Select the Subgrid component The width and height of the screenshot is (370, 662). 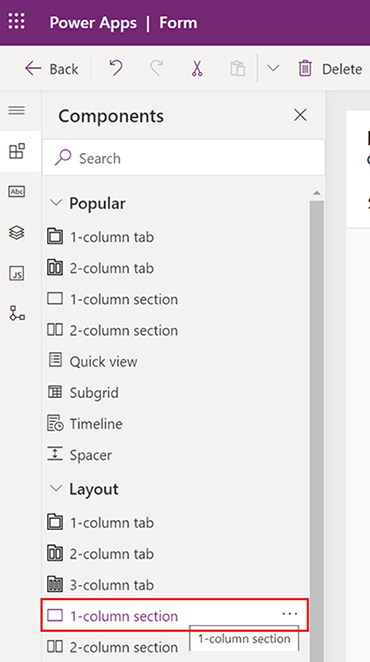(x=83, y=393)
